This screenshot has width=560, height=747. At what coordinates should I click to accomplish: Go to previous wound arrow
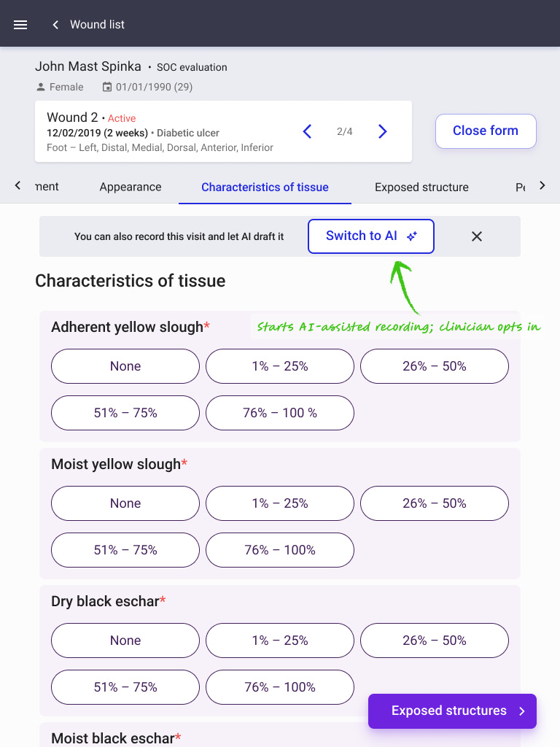click(x=308, y=131)
